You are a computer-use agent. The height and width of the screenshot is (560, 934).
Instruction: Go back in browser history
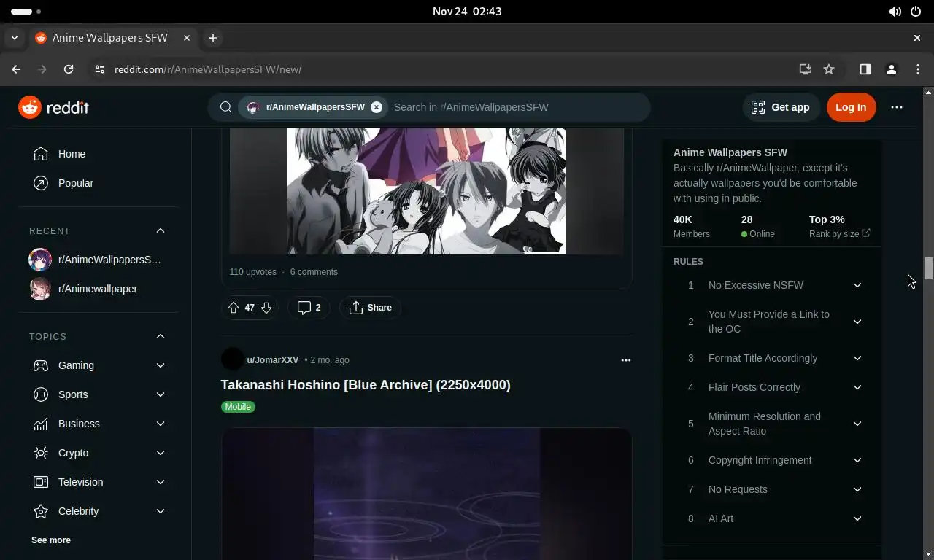pos(16,69)
